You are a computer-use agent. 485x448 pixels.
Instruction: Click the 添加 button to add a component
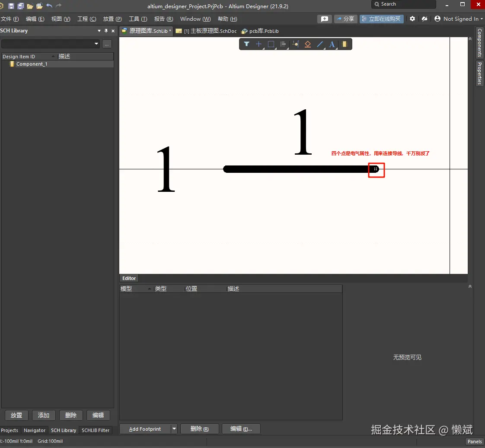[x=44, y=415]
